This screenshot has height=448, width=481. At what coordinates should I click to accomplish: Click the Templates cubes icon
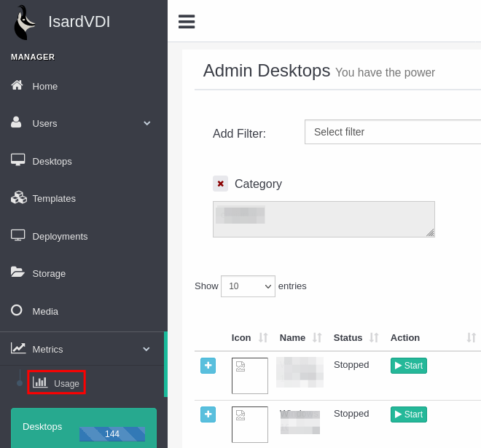point(18,197)
